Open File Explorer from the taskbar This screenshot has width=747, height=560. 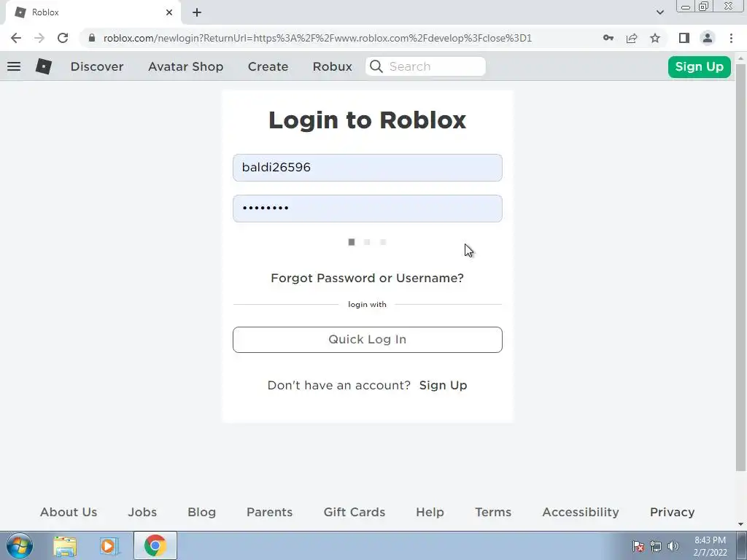65,546
